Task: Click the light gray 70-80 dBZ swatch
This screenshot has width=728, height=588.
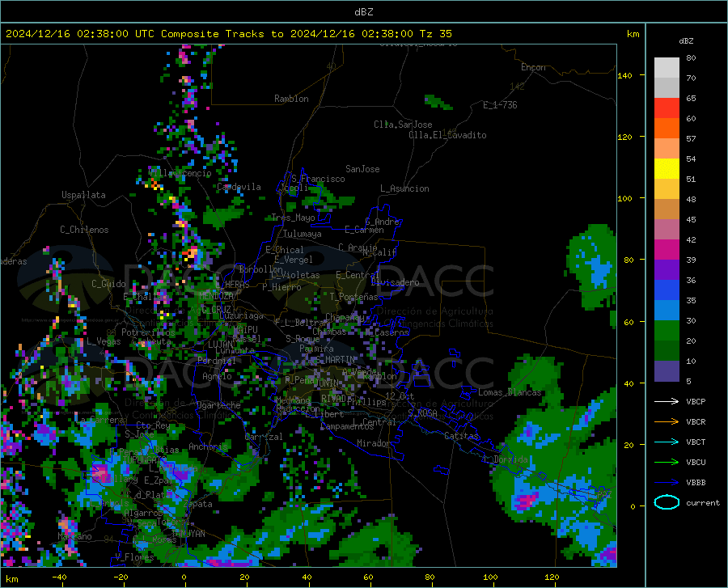Action: click(667, 68)
